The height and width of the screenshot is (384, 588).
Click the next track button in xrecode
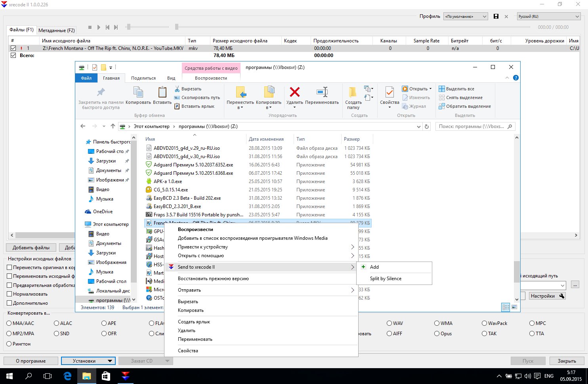click(116, 27)
